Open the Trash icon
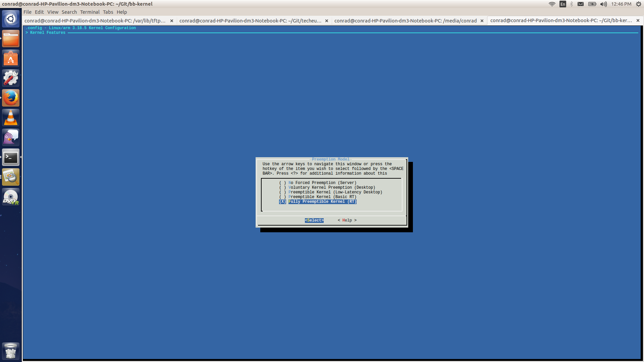The height and width of the screenshot is (362, 644). click(x=11, y=351)
